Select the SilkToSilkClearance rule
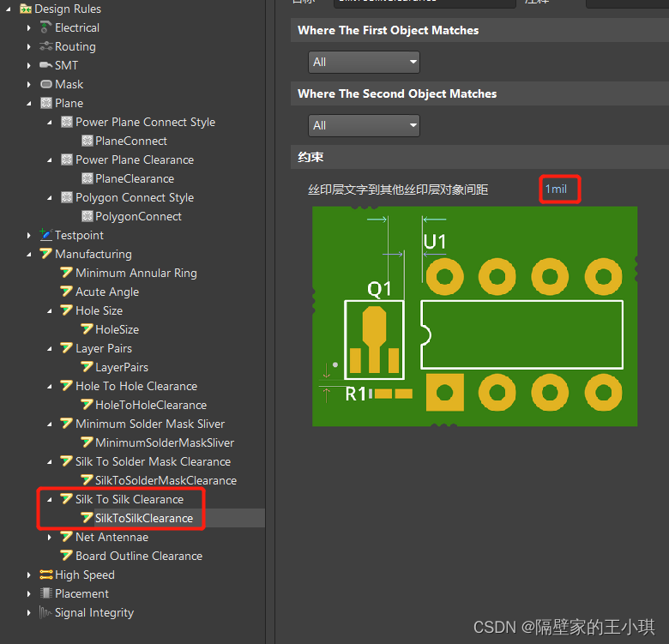 [144, 518]
